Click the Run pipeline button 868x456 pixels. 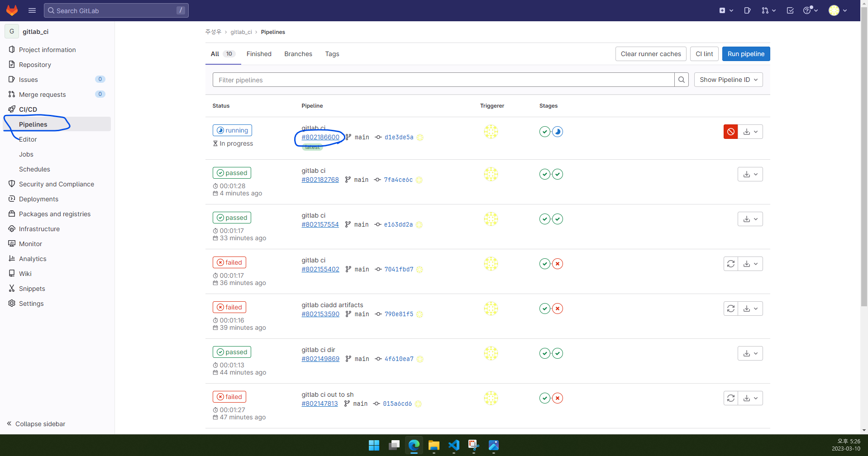[746, 54]
